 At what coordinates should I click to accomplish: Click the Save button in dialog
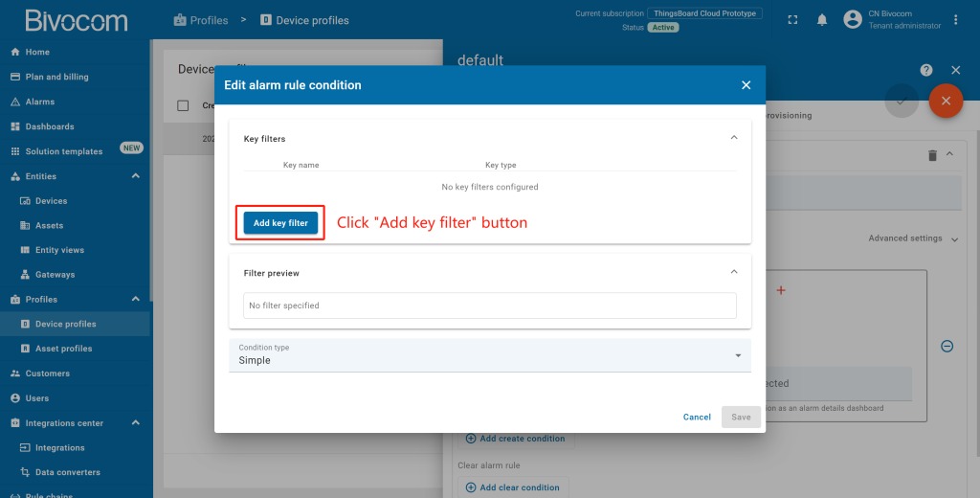pos(741,418)
